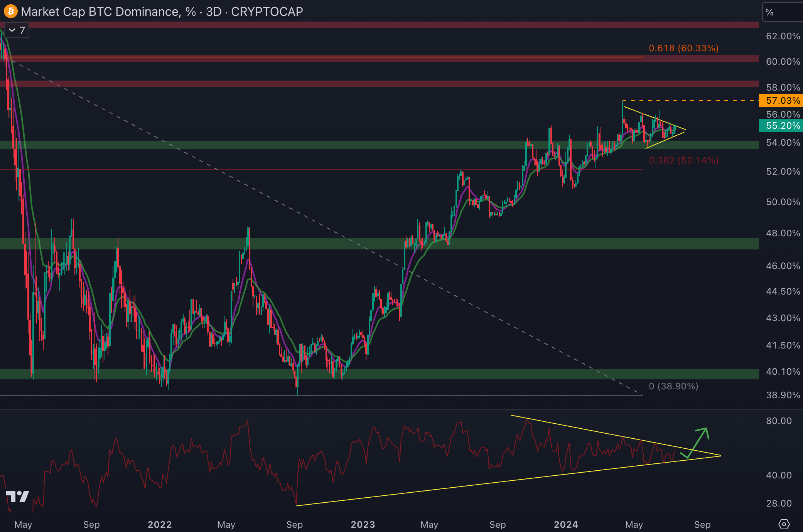
Task: Click the TradingView logo watermark
Action: tap(18, 496)
